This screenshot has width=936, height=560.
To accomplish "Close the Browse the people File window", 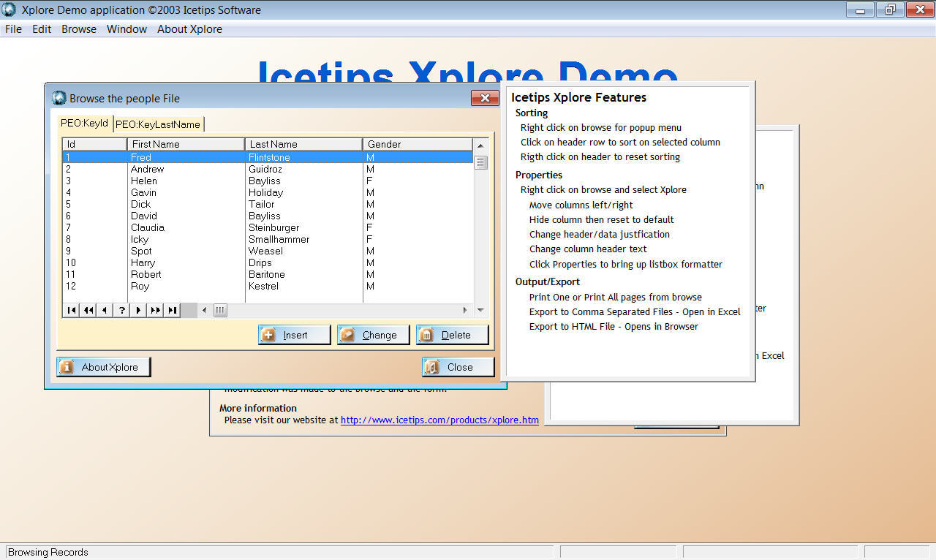I will point(484,98).
